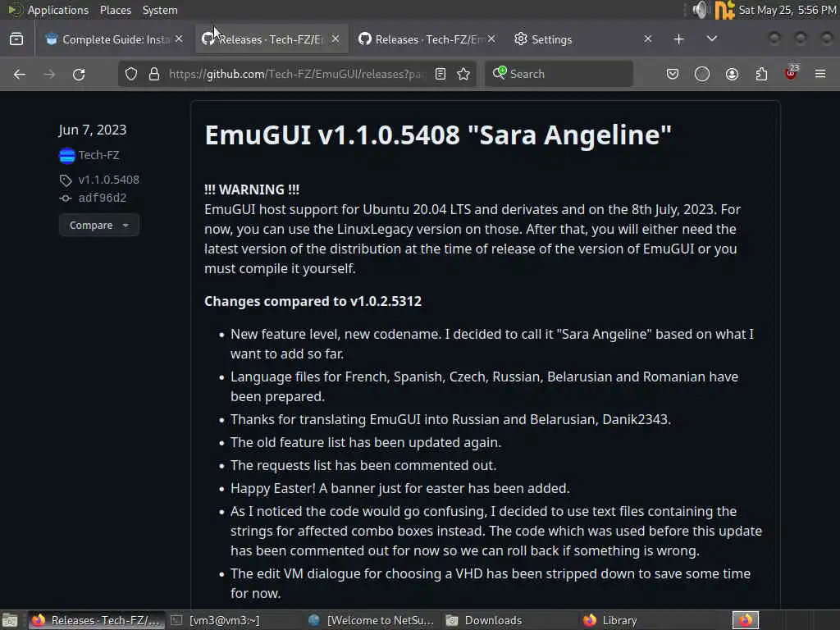Click the circular container icon in toolbar
The image size is (840, 630).
(702, 74)
